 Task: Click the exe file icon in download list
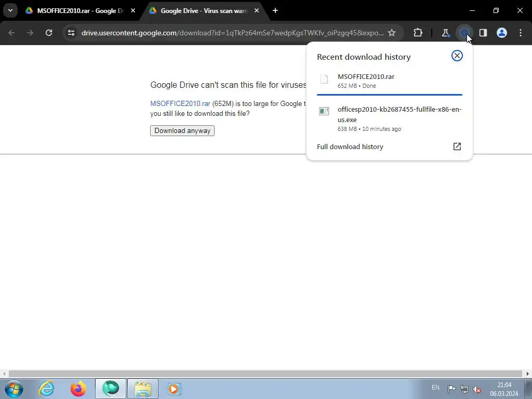(x=324, y=111)
